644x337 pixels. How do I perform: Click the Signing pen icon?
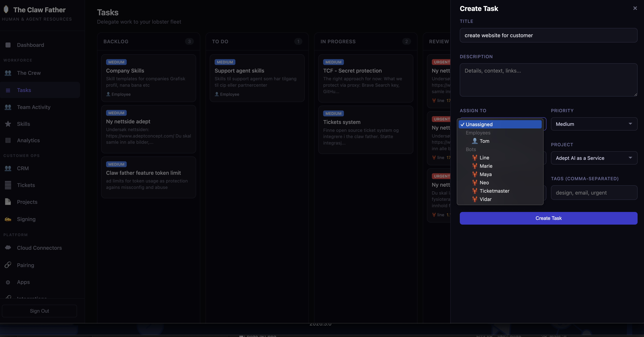tap(8, 219)
